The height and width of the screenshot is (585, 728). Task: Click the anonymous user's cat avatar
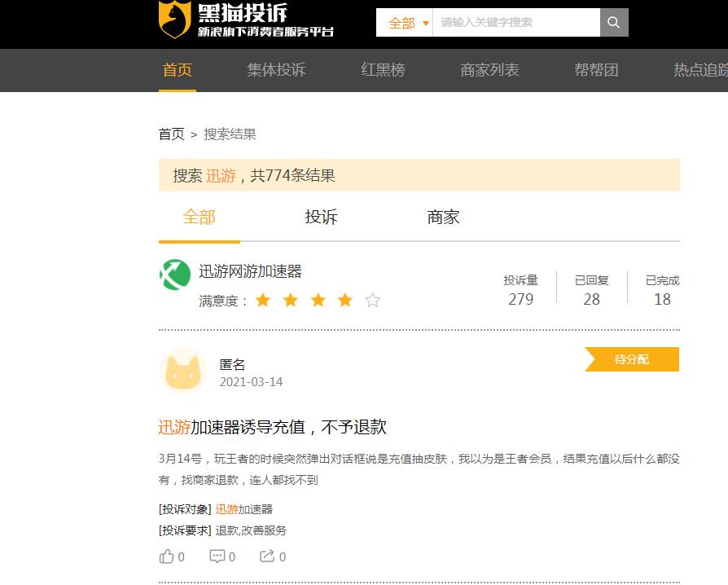[x=182, y=372]
